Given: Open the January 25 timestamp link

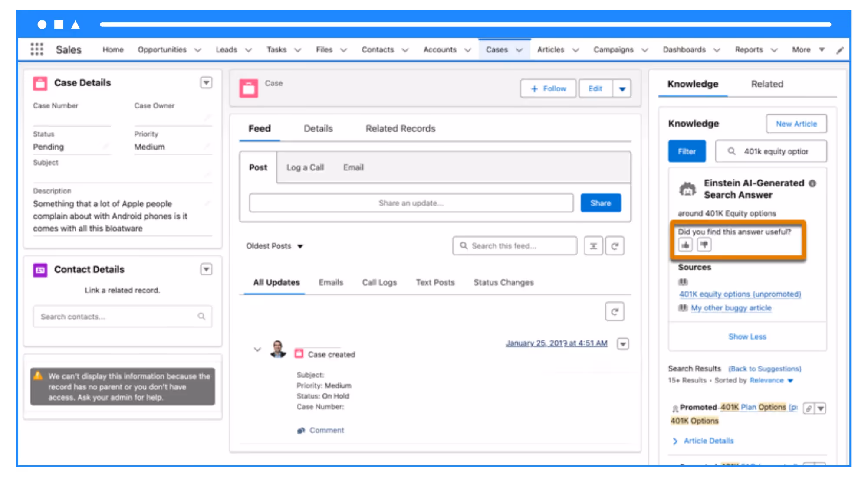Looking at the screenshot, I should click(x=556, y=343).
